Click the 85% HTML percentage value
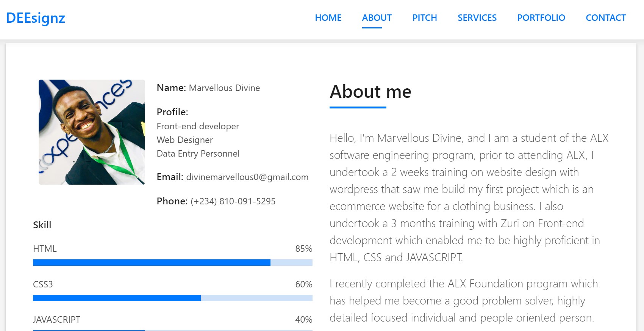Screen dimensions: 644x331 point(303,249)
